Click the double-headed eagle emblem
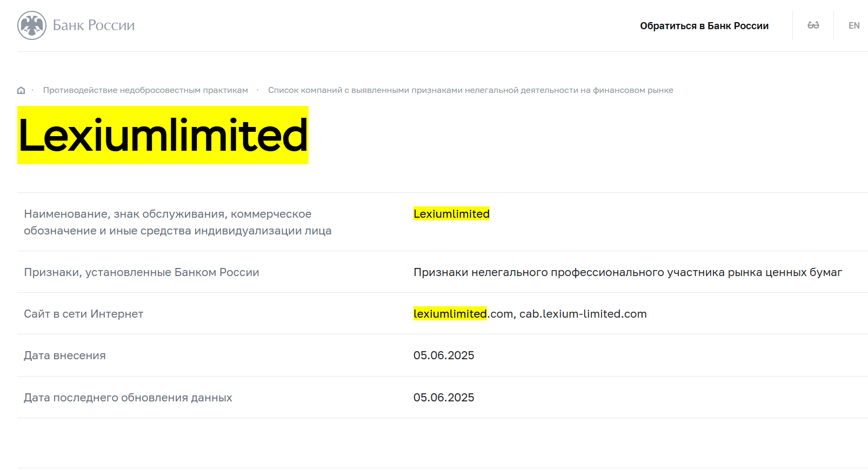Screen dimensions: 868x470 (31, 25)
